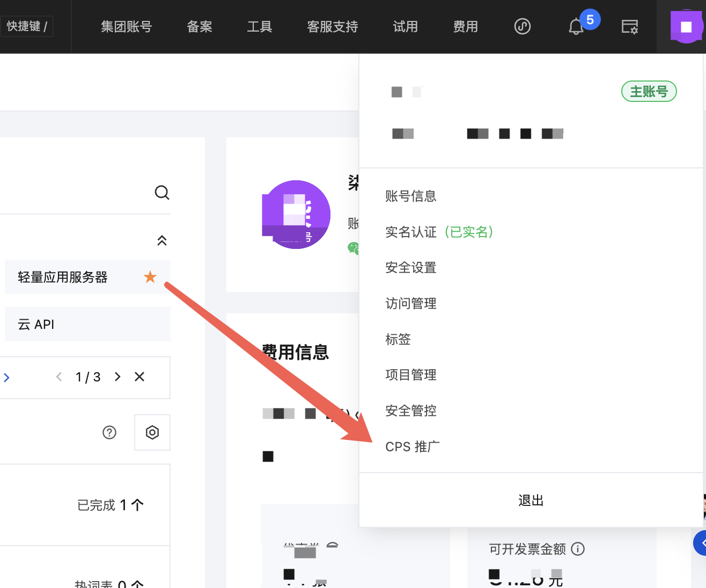
Task: Open 安全设置 menu entry
Action: 411,268
